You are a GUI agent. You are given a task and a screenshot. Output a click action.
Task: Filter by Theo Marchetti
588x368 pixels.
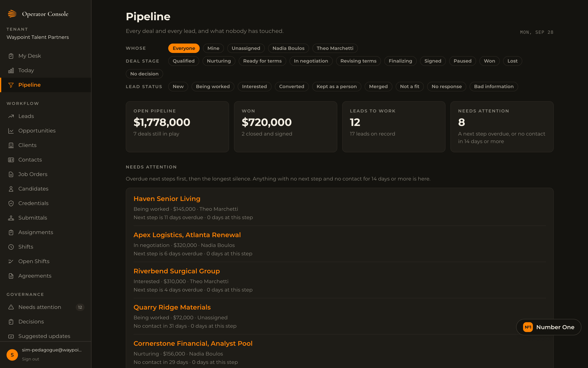click(x=335, y=48)
